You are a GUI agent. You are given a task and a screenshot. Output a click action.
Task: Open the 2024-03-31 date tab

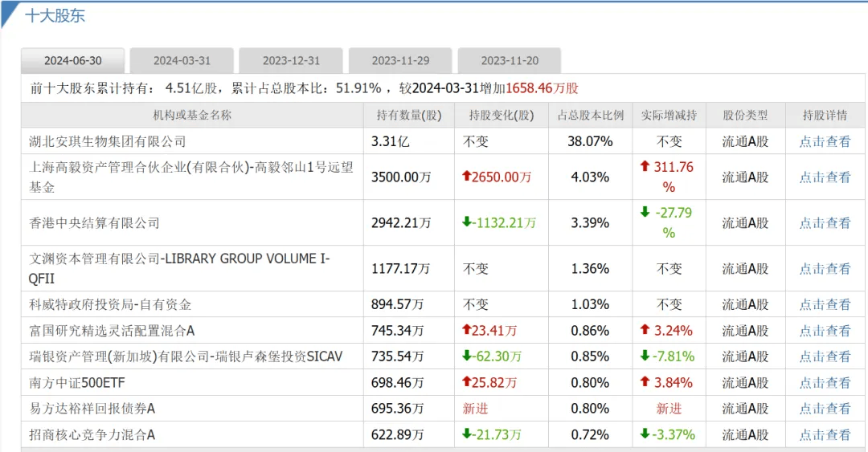(x=182, y=61)
